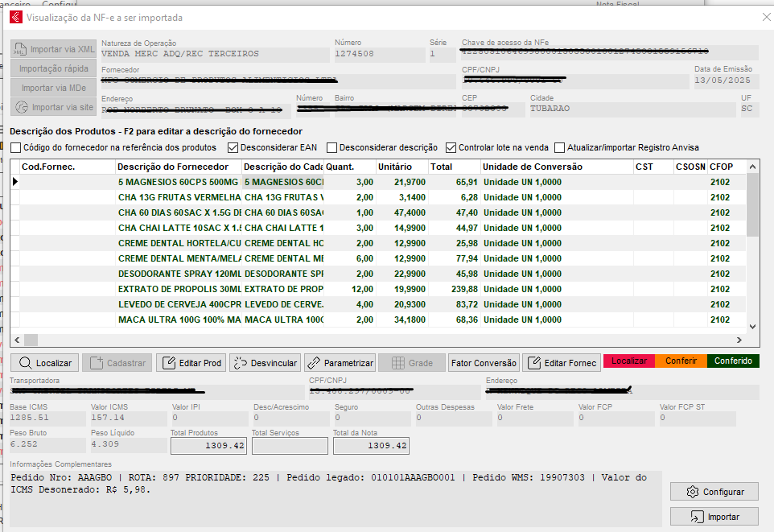Click the Editar Fornec edit icon

[533, 363]
